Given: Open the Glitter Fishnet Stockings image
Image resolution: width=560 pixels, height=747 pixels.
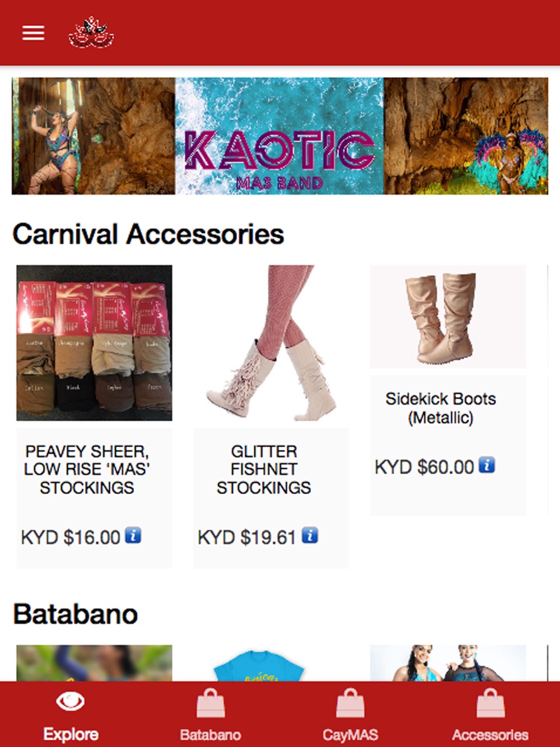Looking at the screenshot, I should [x=271, y=343].
